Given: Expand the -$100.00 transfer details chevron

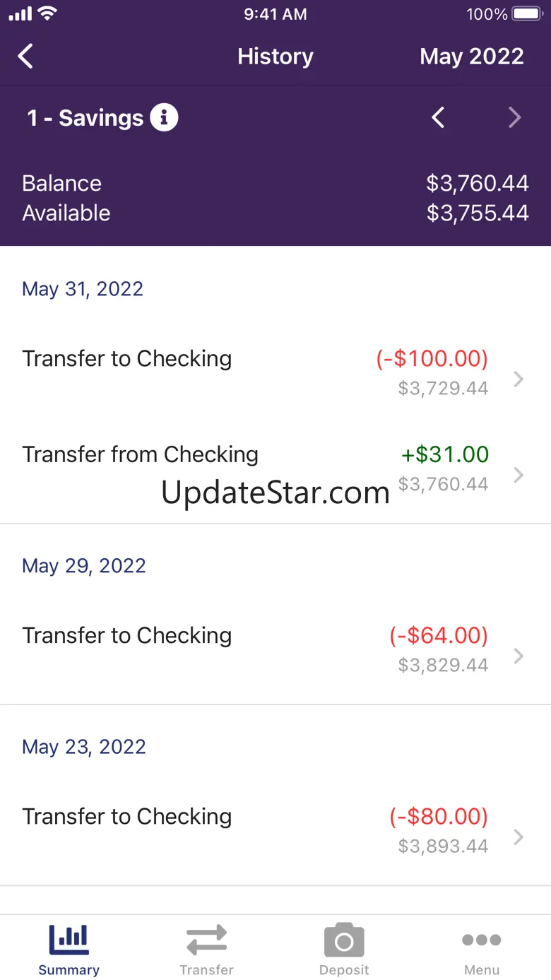Looking at the screenshot, I should click(x=519, y=379).
